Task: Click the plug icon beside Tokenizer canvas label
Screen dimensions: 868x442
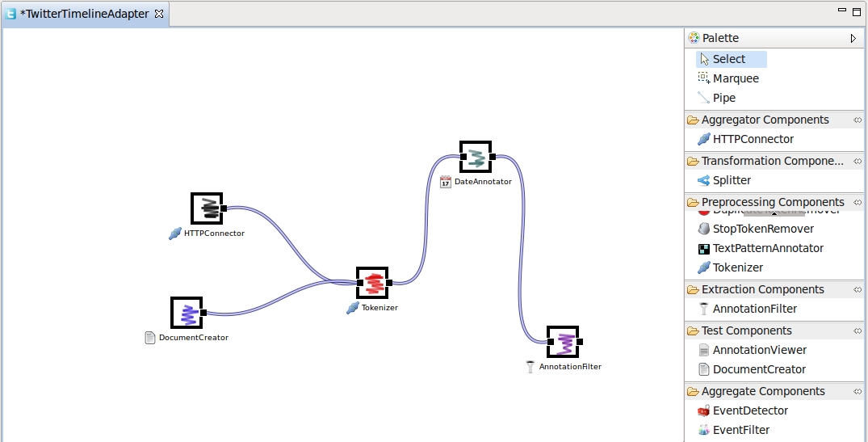Action: [x=353, y=308]
